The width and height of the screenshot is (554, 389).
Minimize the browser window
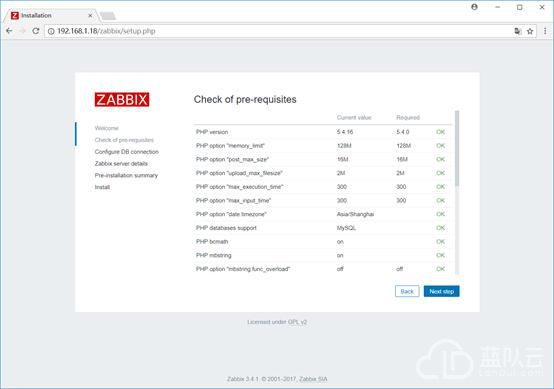(x=497, y=7)
